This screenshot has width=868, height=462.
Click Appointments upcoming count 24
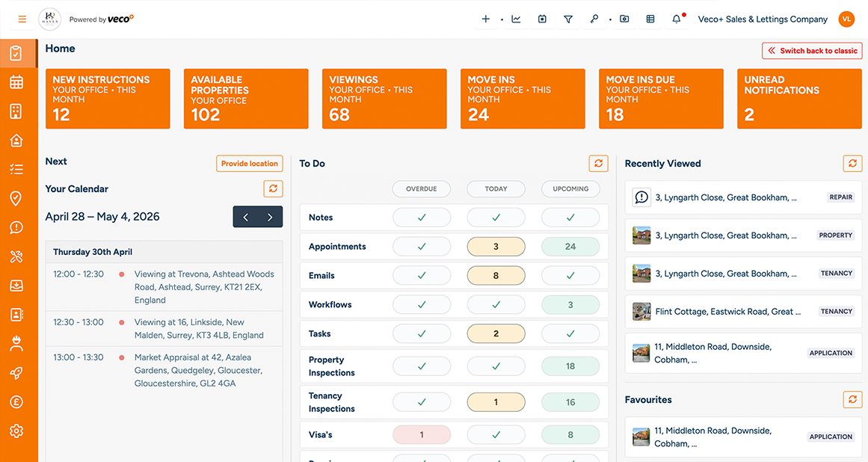570,247
